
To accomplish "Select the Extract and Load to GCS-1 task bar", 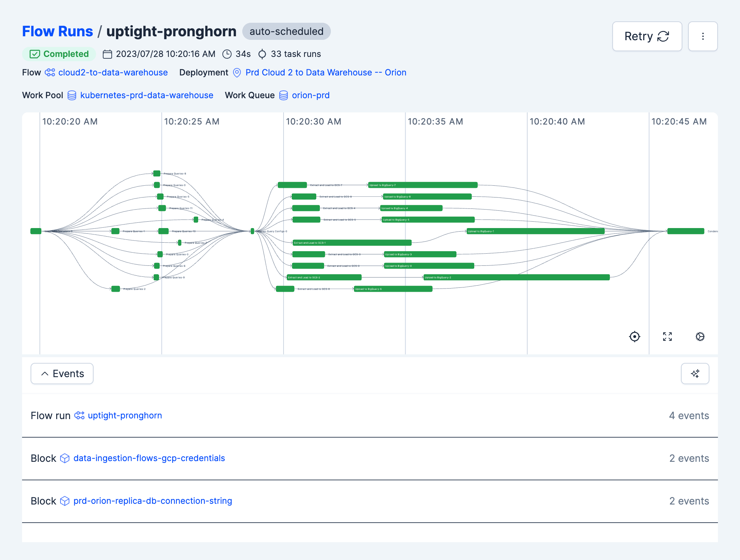I will pos(352,243).
